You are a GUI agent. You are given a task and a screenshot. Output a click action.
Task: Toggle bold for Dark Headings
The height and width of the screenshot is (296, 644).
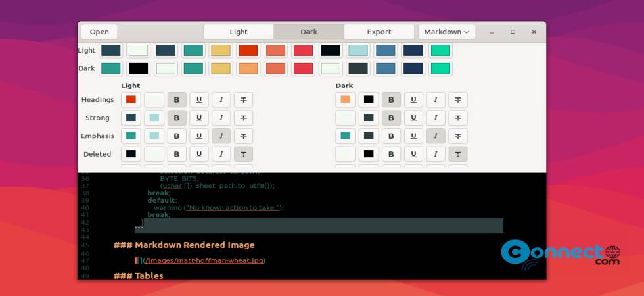391,99
